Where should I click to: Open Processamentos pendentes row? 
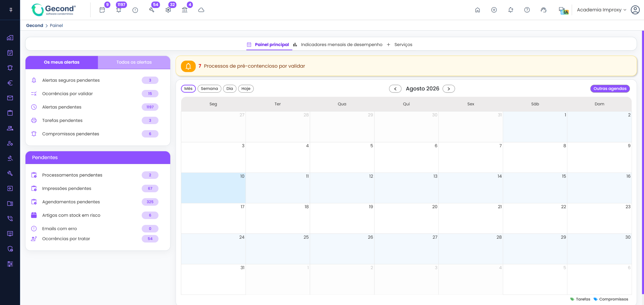point(95,175)
